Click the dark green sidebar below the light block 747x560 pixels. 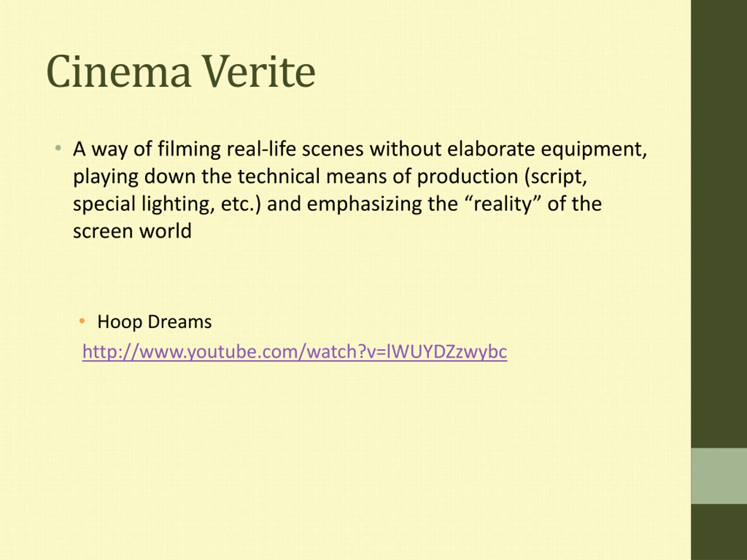point(719,532)
